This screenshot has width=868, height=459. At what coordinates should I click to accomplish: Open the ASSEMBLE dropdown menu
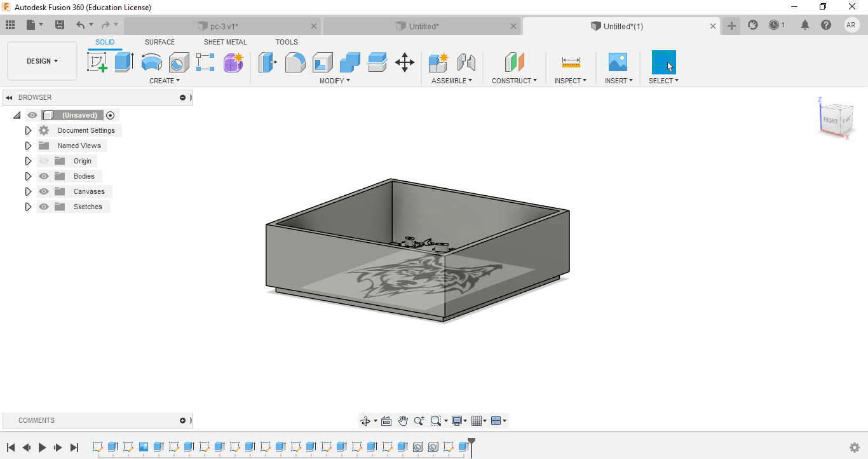click(x=452, y=81)
